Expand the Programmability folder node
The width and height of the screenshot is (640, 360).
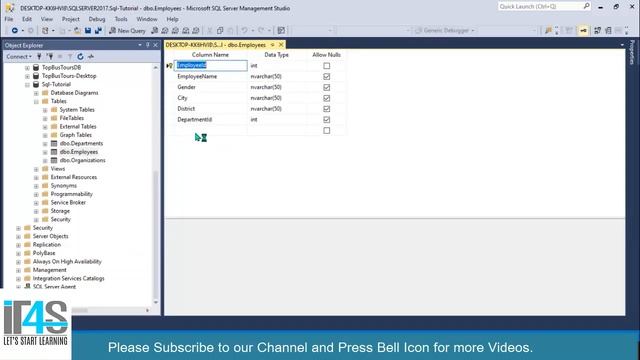tap(36, 194)
